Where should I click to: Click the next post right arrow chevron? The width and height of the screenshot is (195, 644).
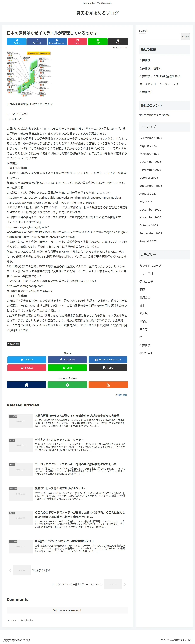click(125, 584)
